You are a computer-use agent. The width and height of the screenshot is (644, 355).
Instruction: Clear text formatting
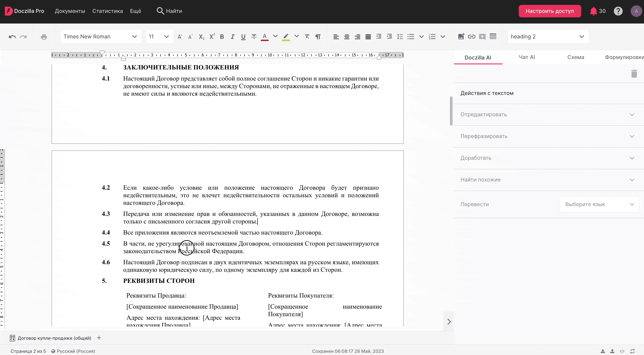307,37
